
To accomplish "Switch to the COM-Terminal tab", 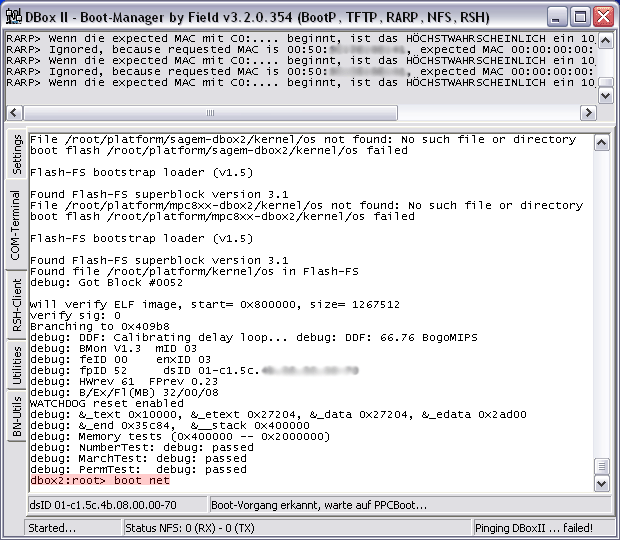I will 16,225.
